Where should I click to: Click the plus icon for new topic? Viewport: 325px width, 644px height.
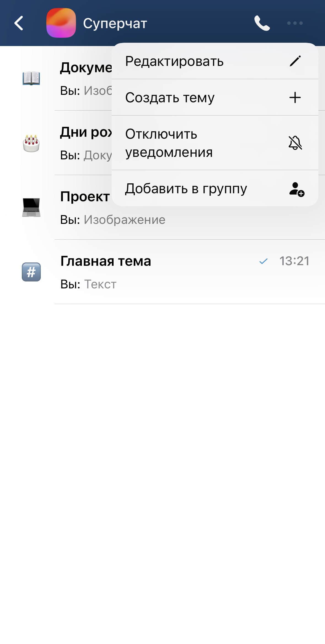coord(295,97)
